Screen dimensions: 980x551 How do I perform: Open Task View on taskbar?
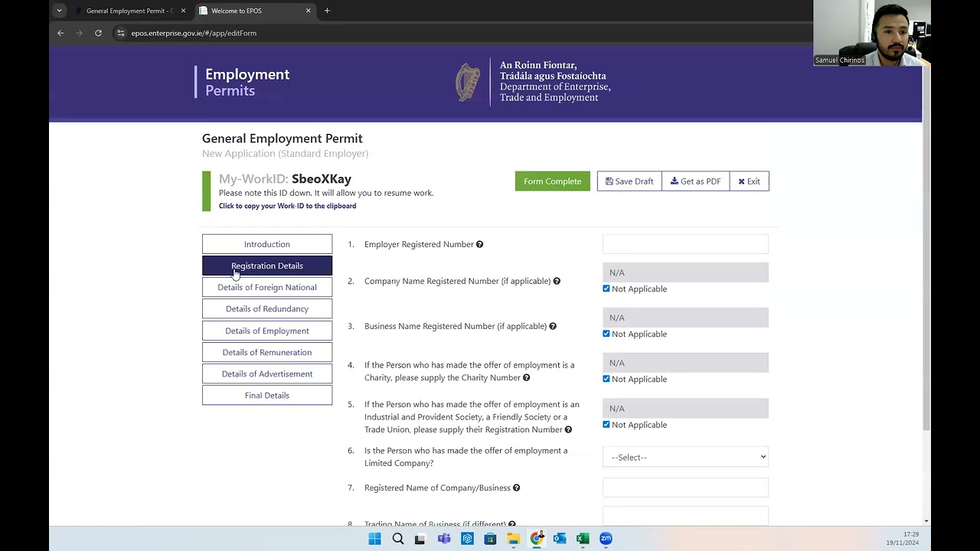click(x=420, y=539)
